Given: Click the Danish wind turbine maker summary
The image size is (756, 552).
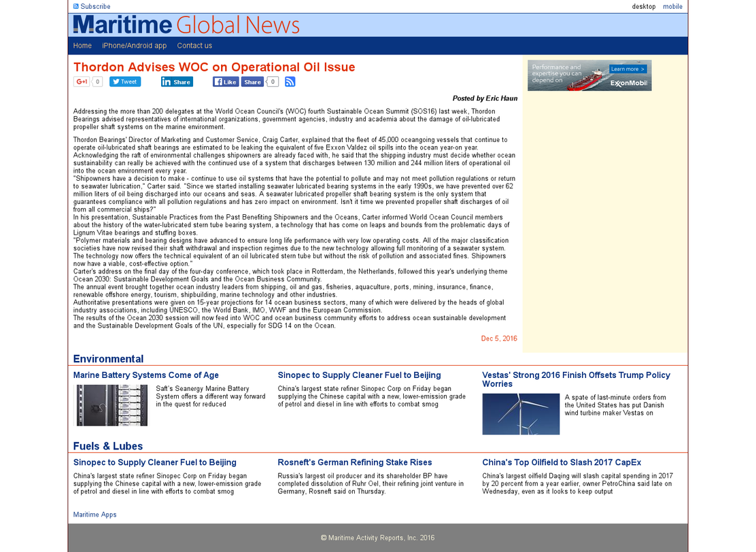Looking at the screenshot, I should [616, 405].
